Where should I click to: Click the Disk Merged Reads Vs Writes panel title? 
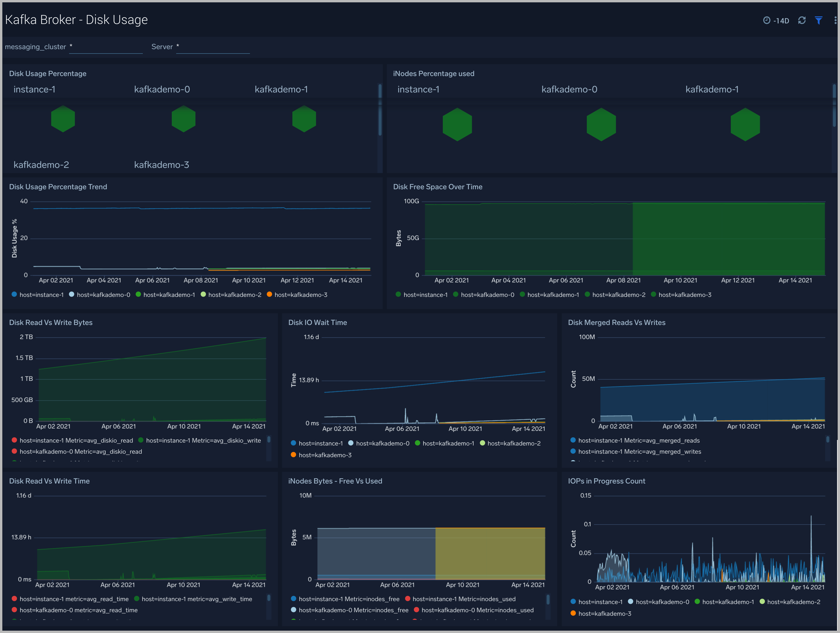click(x=617, y=322)
